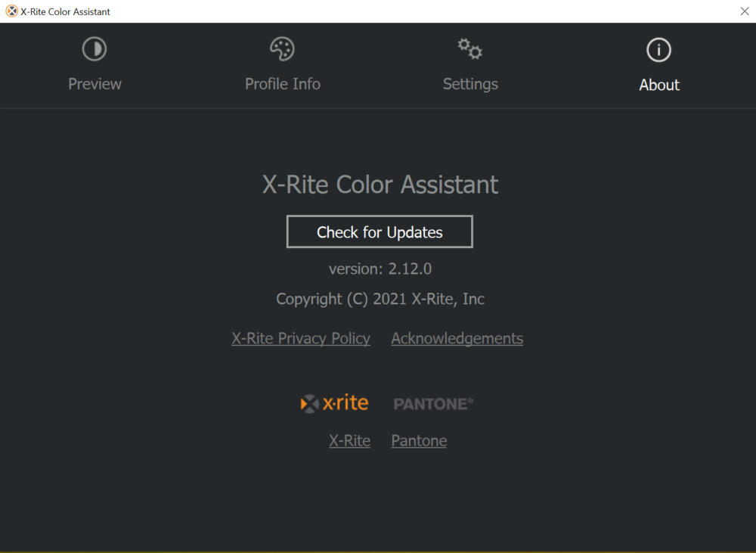Click the large X-Rite Color Assistant heading
Image resolution: width=756 pixels, height=553 pixels.
tap(380, 185)
